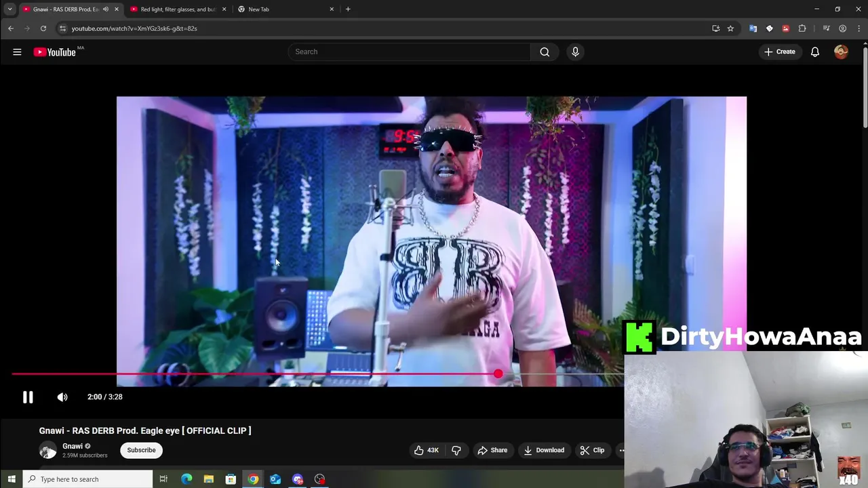Open Outlook from the taskbar
This screenshot has height=488, width=868.
pyautogui.click(x=275, y=479)
